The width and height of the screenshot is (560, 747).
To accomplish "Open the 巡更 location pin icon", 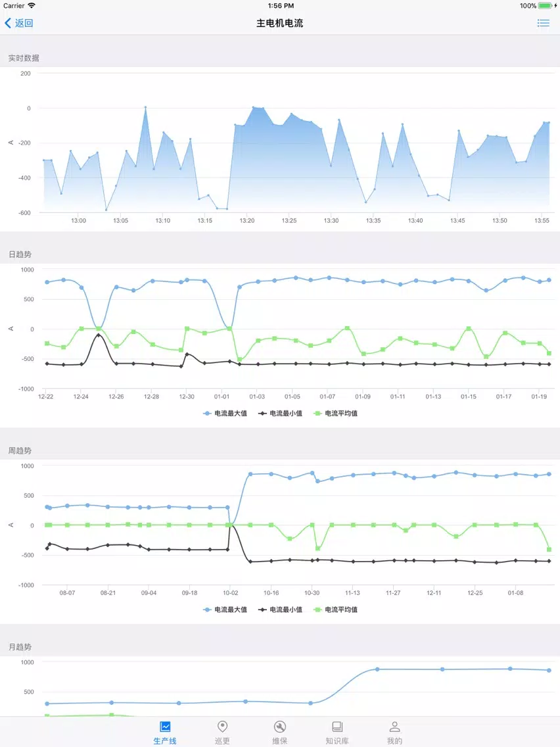I will 222,727.
